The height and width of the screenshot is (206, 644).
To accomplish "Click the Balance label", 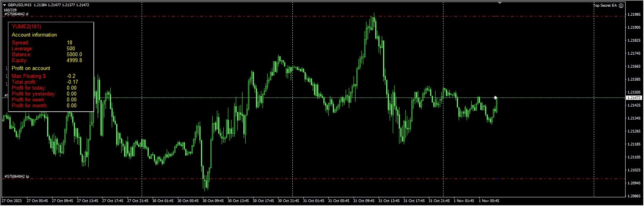I will click(22, 54).
